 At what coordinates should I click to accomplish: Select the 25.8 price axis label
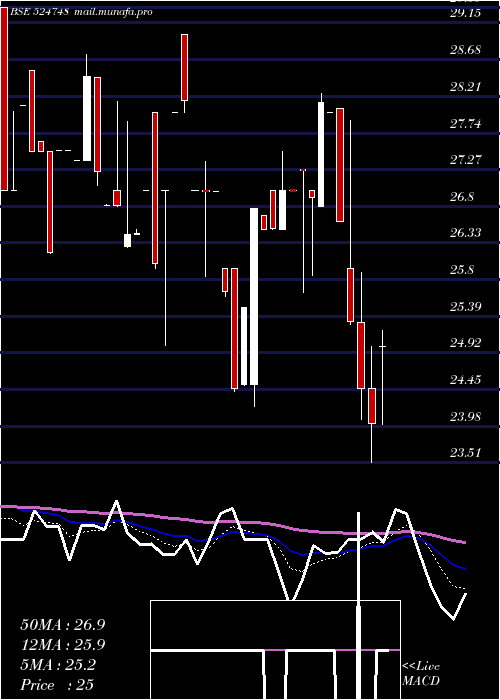coord(462,270)
